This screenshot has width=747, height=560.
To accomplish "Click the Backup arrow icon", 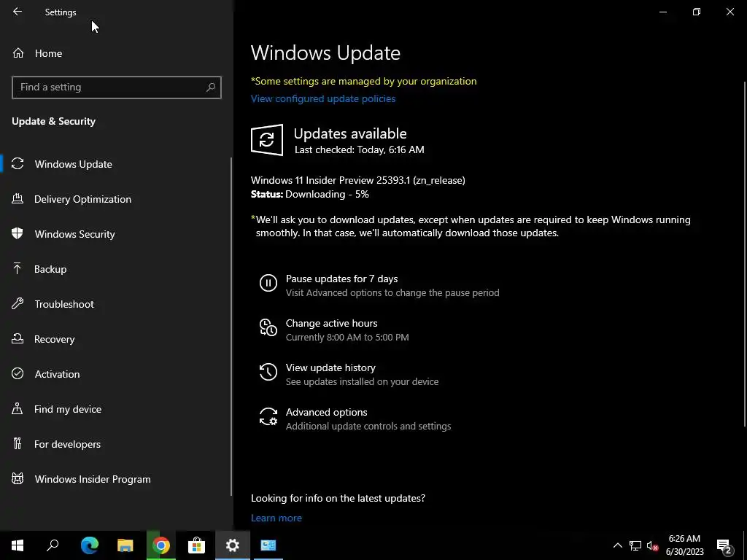I will coord(18,269).
